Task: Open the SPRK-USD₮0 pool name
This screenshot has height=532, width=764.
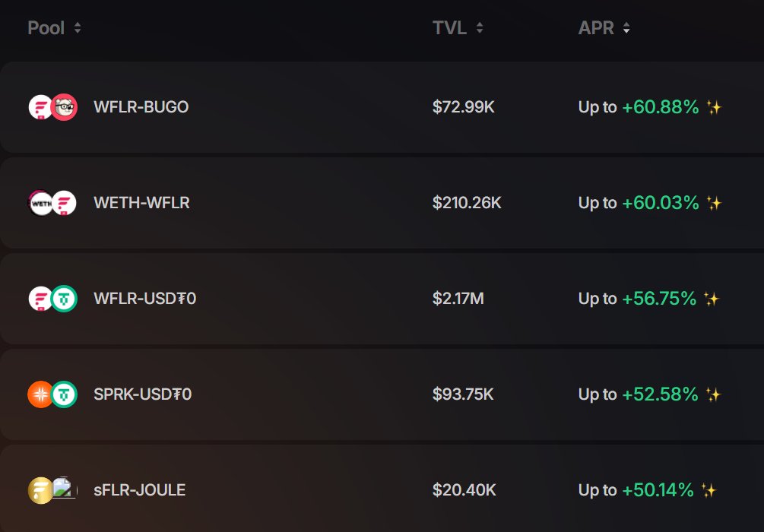Action: click(x=142, y=394)
